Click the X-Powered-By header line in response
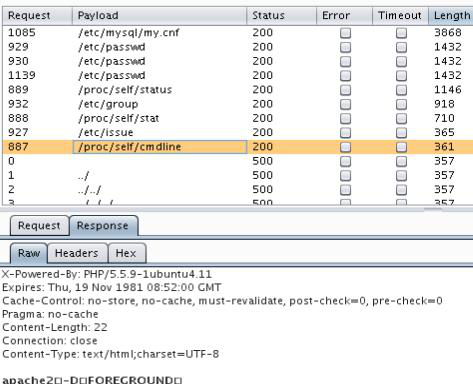Screen dimensions: 473x384 [107, 274]
